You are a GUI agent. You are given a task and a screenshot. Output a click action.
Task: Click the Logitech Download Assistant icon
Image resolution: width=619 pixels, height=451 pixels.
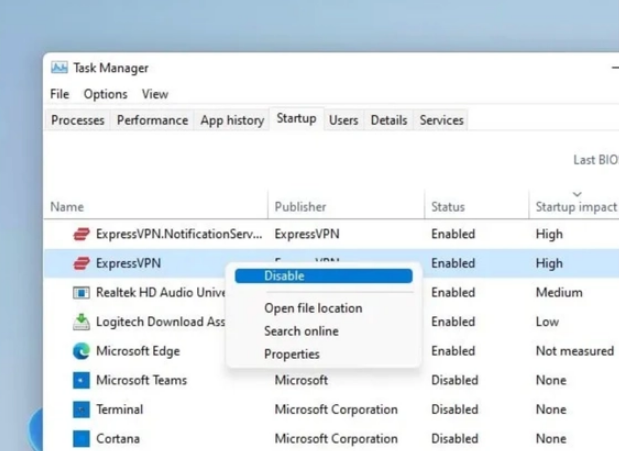81,322
